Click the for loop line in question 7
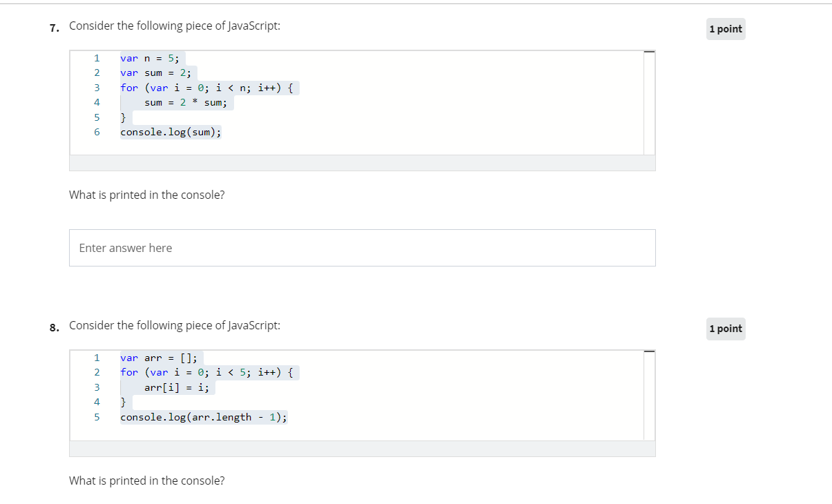The image size is (832, 504). [207, 88]
